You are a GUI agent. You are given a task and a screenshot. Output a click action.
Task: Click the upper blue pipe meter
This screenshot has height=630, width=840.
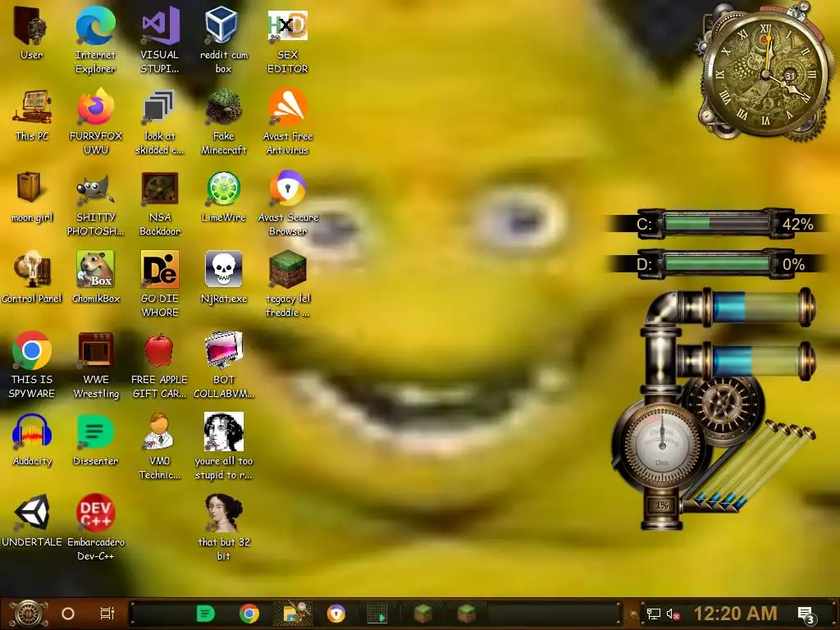[x=757, y=308]
